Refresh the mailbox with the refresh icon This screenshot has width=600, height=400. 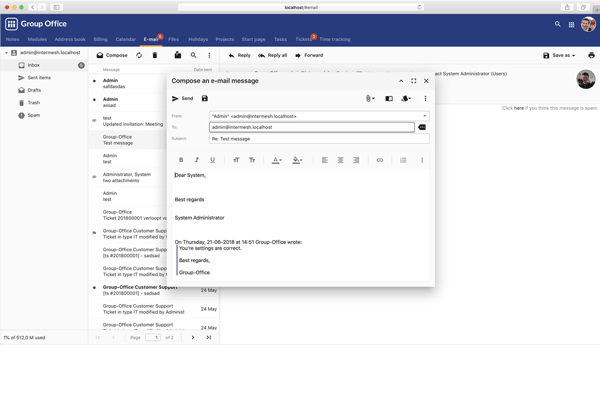tap(139, 56)
